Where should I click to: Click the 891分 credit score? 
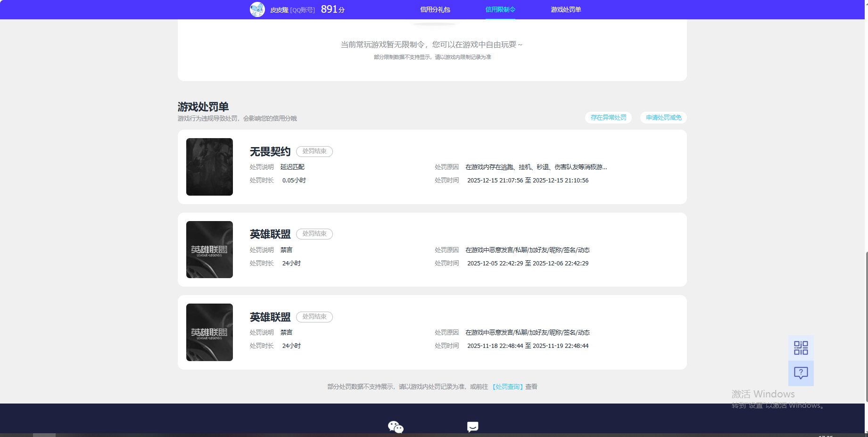[x=333, y=9]
